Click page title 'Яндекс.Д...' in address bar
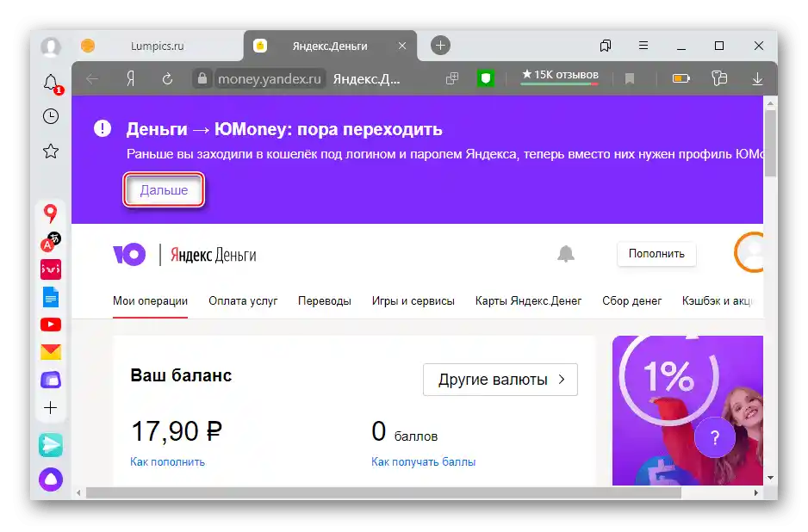Viewport: 808px width, 532px height. (x=366, y=79)
